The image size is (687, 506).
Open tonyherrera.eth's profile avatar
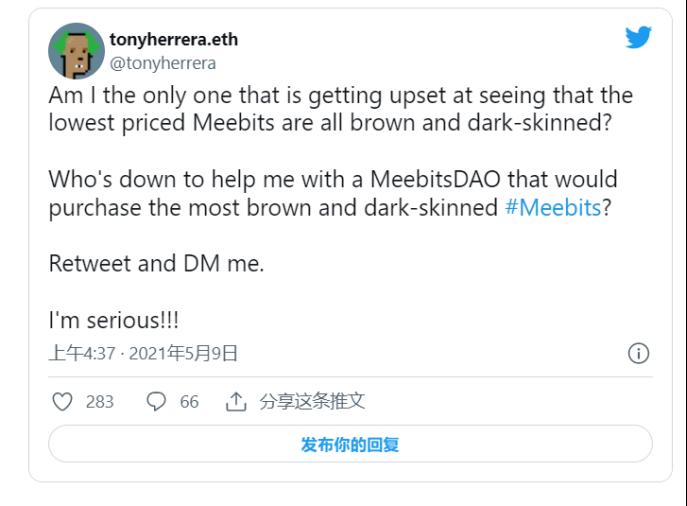click(76, 51)
